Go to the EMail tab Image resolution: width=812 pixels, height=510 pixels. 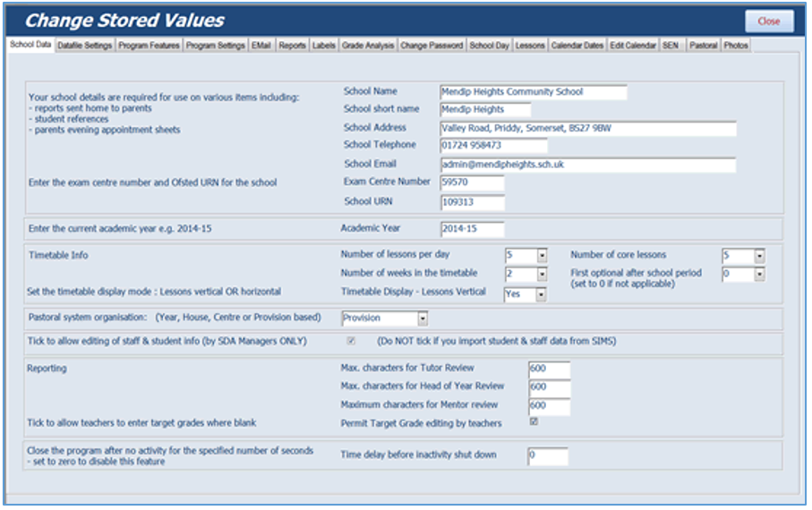(261, 46)
